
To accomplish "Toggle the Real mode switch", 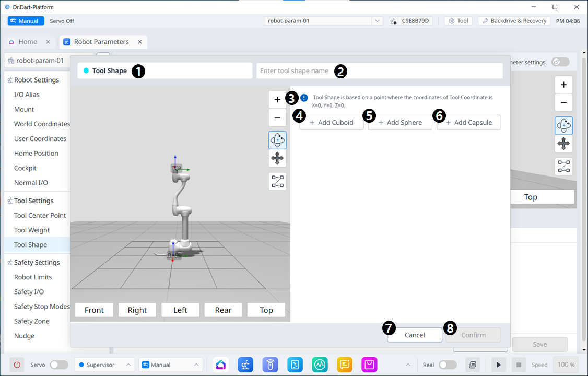I will [448, 365].
